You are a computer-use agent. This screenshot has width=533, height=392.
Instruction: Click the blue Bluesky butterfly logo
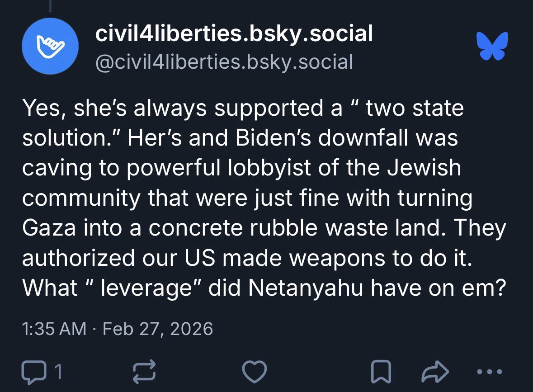coord(492,46)
